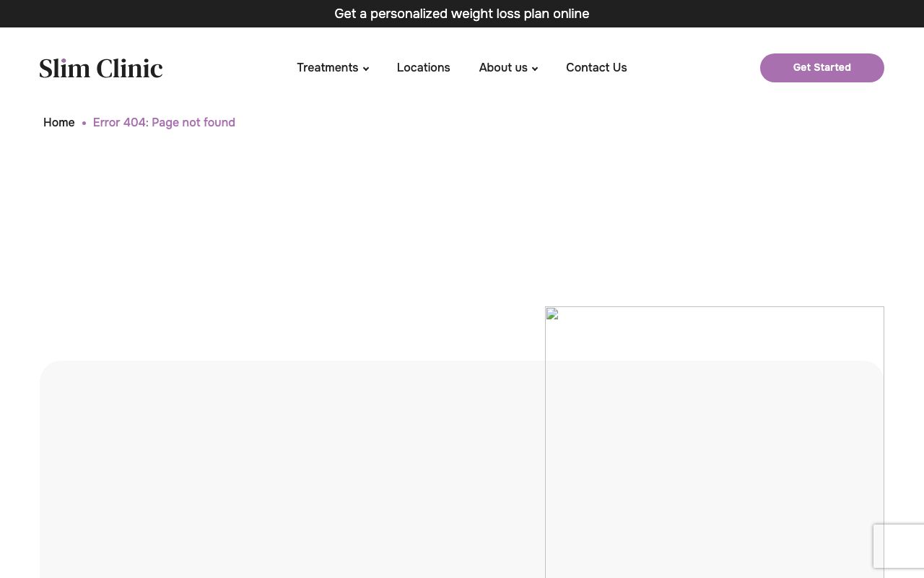
Task: Click 'personalized' in the top banner
Action: 409,14
